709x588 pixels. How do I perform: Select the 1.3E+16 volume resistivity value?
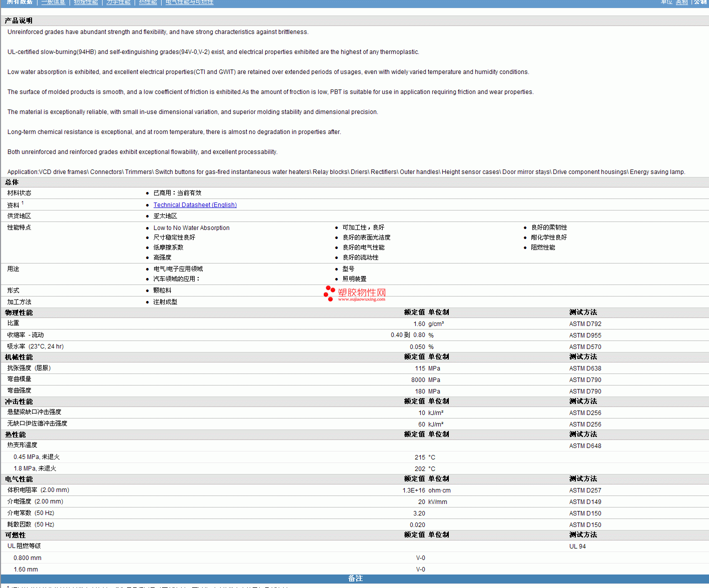413,490
